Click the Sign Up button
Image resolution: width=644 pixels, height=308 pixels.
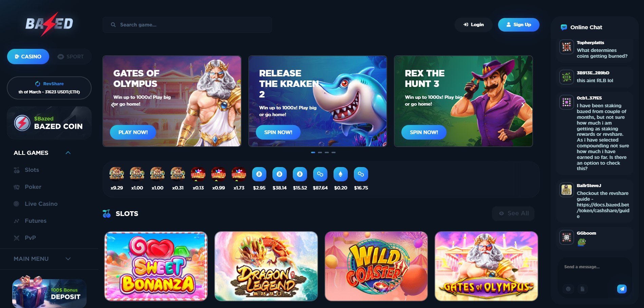click(518, 25)
